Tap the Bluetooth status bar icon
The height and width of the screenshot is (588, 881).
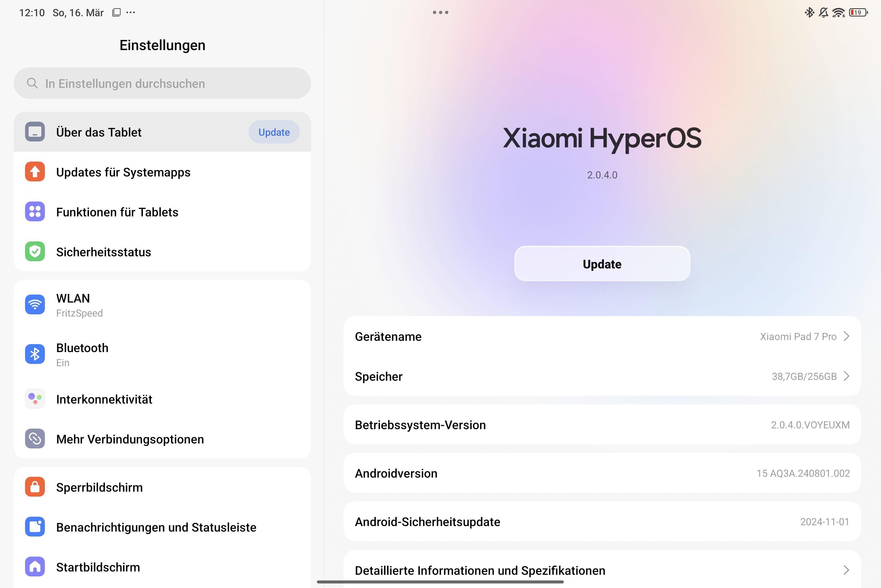tap(809, 12)
